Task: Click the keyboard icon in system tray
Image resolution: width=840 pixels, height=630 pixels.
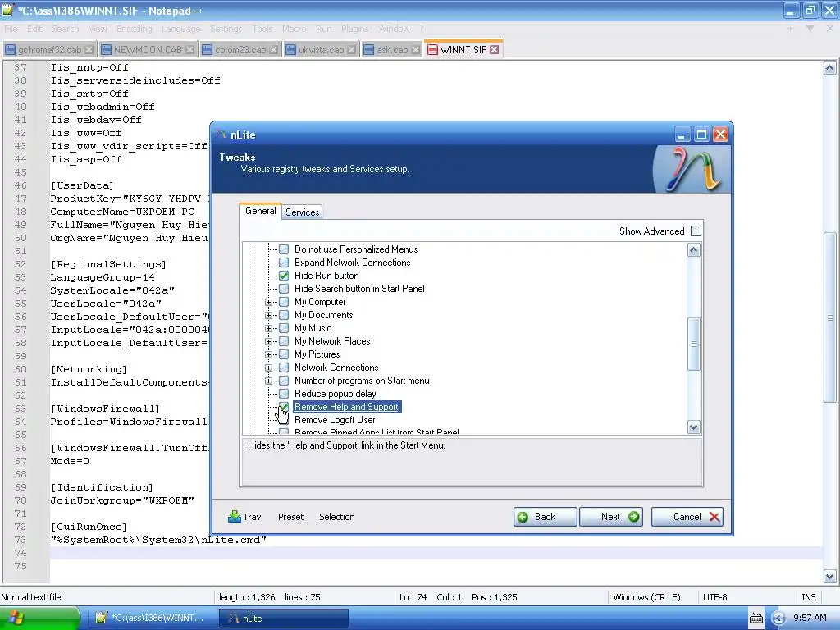Action: [756, 619]
